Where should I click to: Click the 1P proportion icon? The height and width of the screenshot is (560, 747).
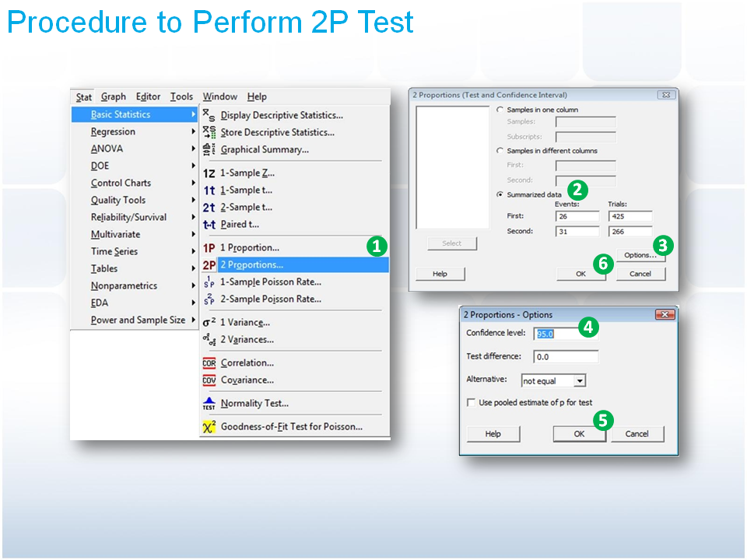pyautogui.click(x=209, y=247)
